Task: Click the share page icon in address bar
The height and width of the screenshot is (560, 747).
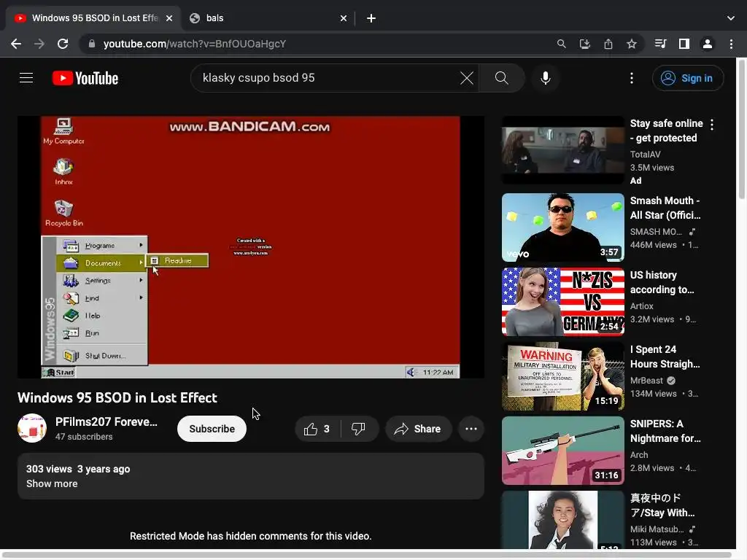Action: click(608, 44)
